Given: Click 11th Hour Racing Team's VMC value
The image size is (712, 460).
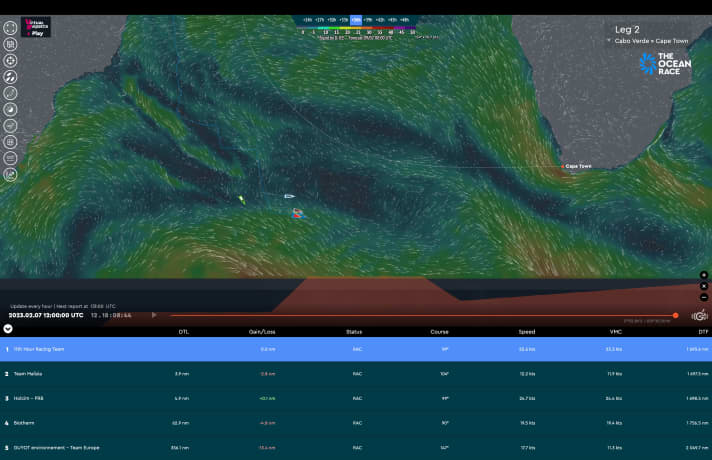Looking at the screenshot, I should 614,349.
